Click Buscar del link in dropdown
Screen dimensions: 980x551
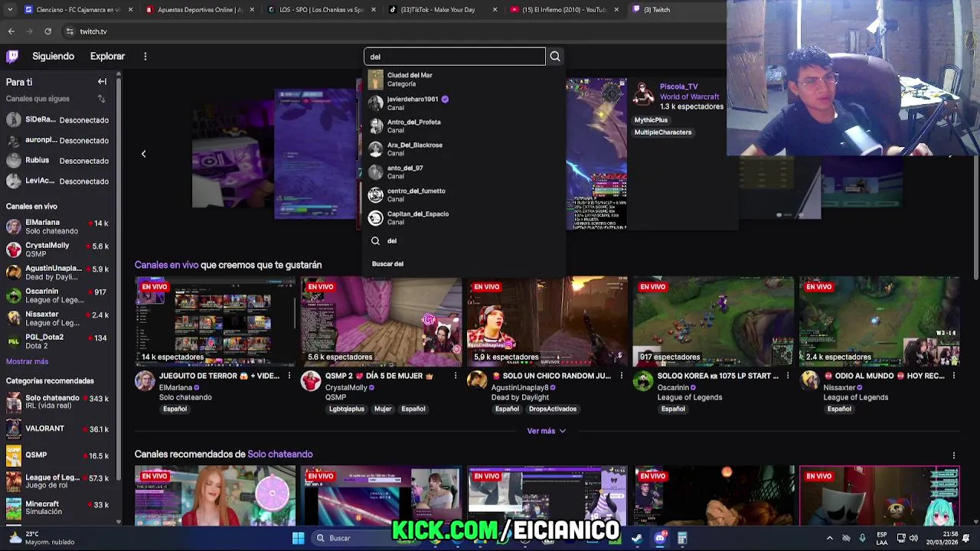tap(387, 264)
